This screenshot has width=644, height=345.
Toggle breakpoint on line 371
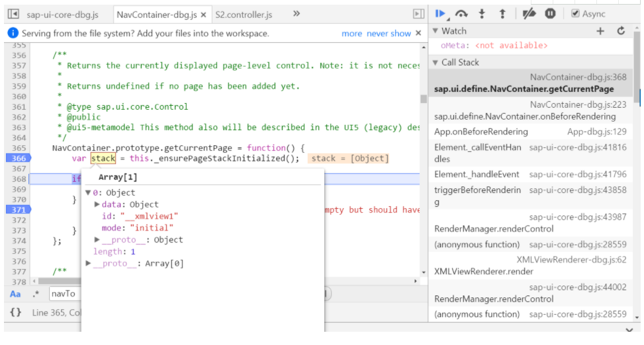click(19, 210)
